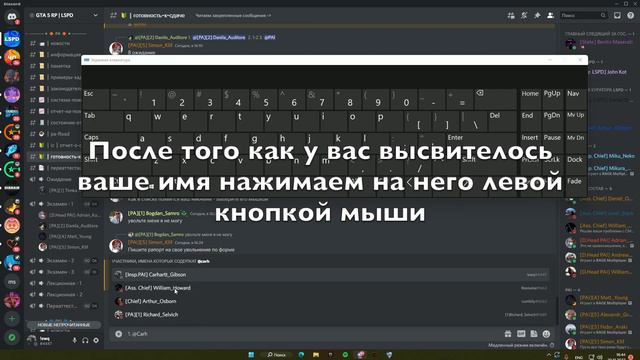Click the Esc key on on-screen keyboard
640x360 pixels.
[96, 99]
